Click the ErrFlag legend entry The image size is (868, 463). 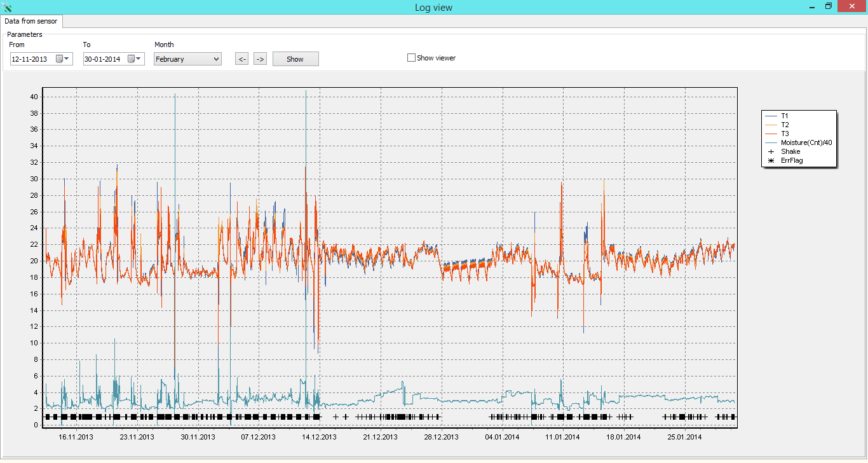point(792,160)
